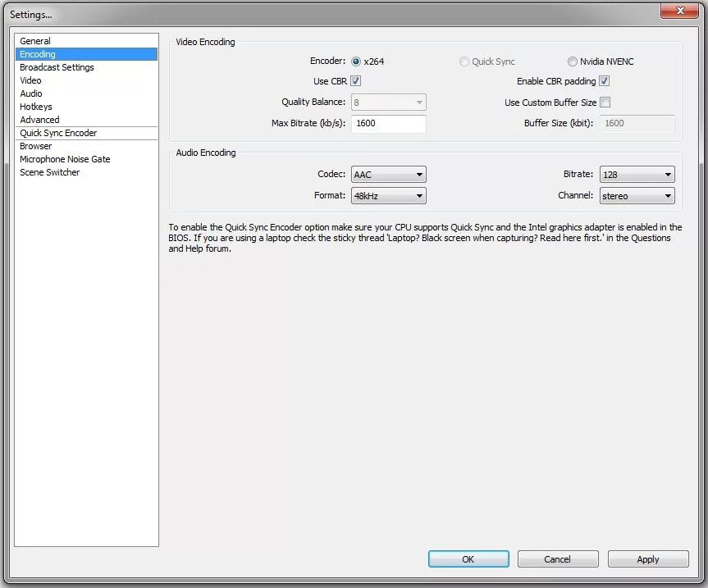Open the Quality Balance dropdown

tap(388, 103)
